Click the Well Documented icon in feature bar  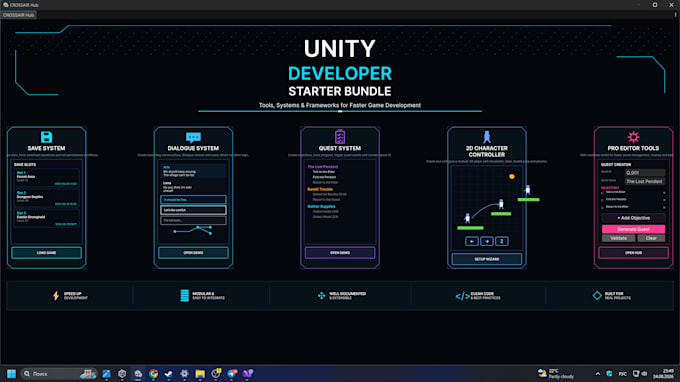[x=321, y=295]
